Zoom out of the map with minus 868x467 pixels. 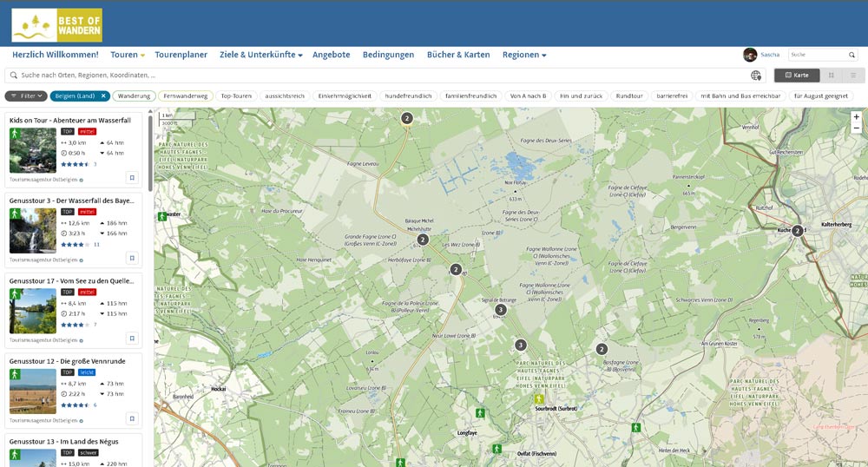(857, 128)
